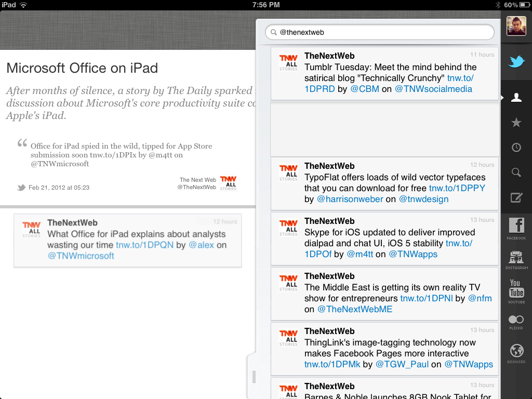The height and width of the screenshot is (399, 532).
Task: Open link tnw.to/1DPPY
Action: click(x=457, y=188)
